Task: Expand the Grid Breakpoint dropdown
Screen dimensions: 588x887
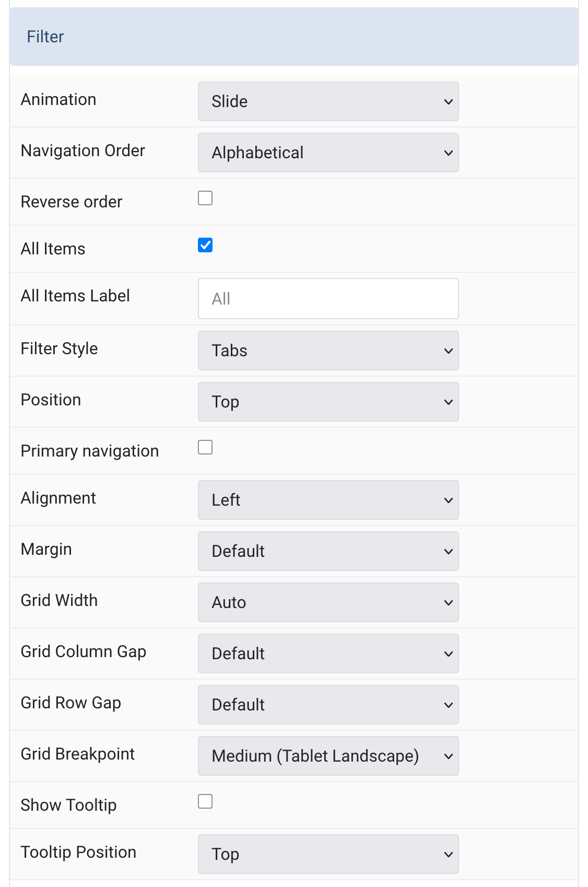Action: point(328,756)
